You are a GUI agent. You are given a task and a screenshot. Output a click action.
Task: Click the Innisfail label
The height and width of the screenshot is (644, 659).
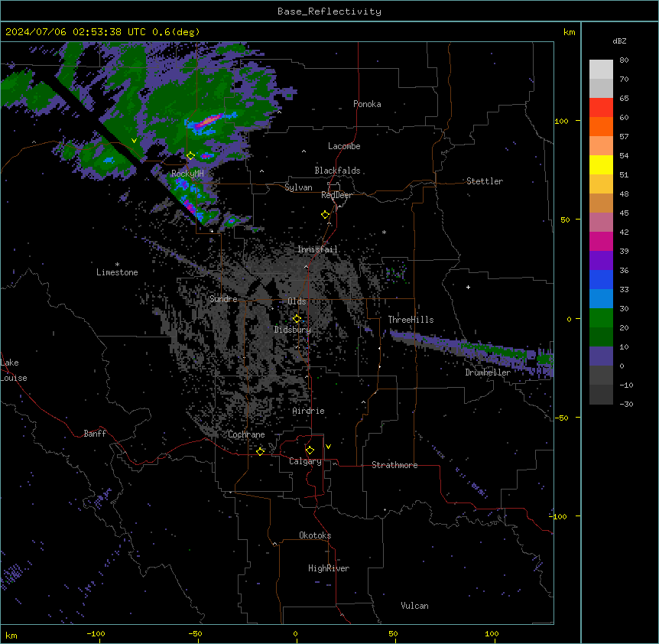(317, 249)
